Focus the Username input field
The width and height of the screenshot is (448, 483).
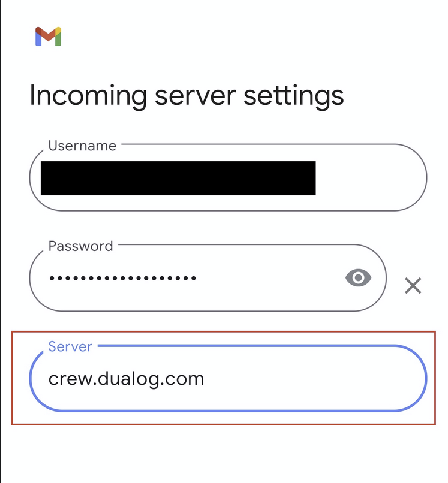coord(228,177)
